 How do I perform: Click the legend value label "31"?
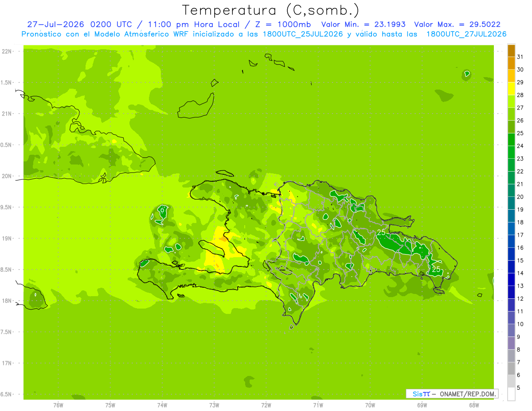tap(520, 57)
